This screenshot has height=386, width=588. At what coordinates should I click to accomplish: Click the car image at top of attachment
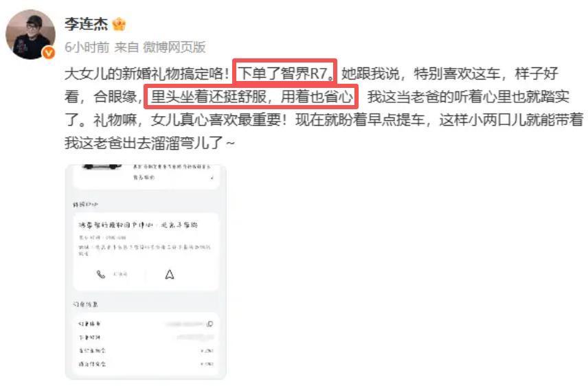coord(102,167)
